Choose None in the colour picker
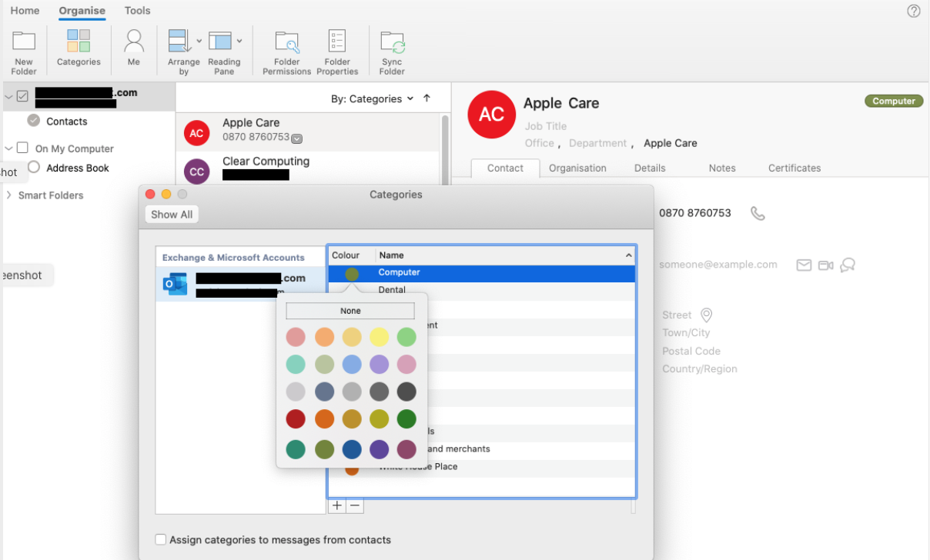 [x=350, y=311]
